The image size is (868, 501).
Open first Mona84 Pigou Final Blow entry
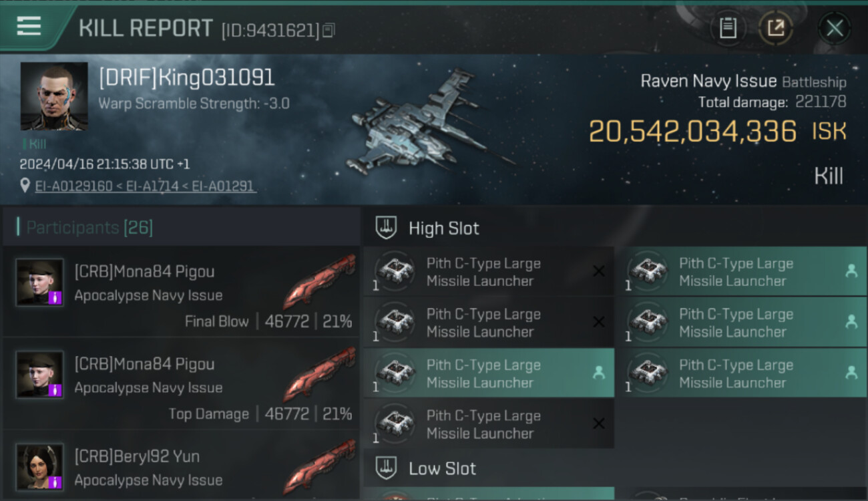(182, 291)
